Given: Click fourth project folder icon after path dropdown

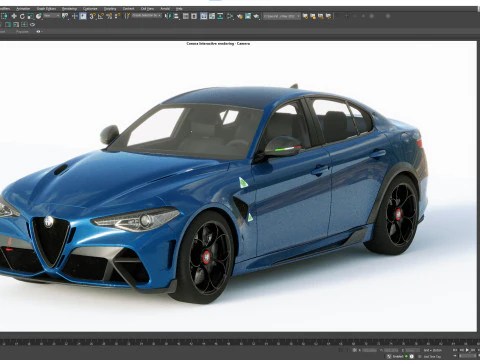Looking at the screenshot, I should (329, 16).
